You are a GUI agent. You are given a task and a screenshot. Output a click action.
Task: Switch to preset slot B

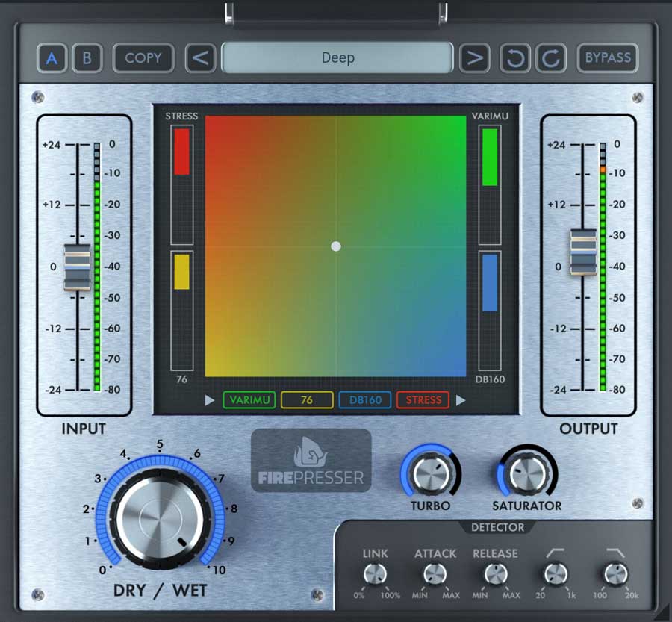click(x=87, y=58)
